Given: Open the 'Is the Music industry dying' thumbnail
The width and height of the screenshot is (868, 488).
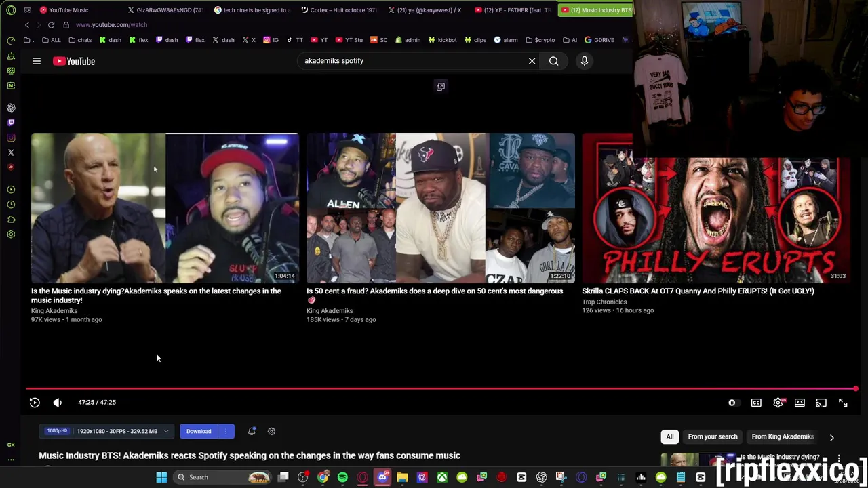Looking at the screenshot, I should point(165,207).
